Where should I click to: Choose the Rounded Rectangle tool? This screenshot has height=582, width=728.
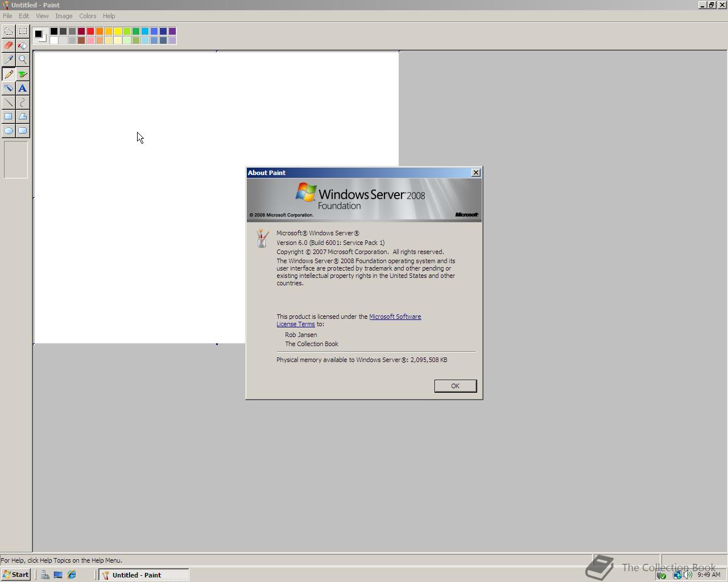[23, 131]
